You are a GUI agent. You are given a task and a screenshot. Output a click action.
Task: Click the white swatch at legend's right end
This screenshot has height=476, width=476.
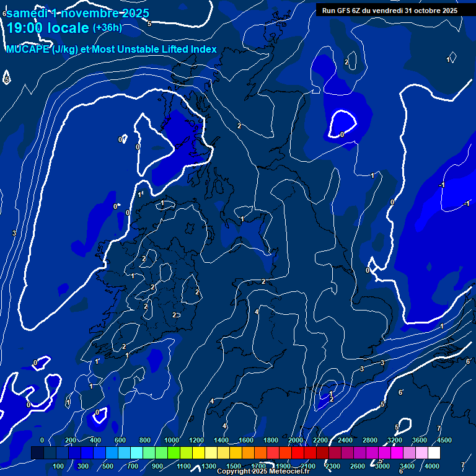(434, 453)
